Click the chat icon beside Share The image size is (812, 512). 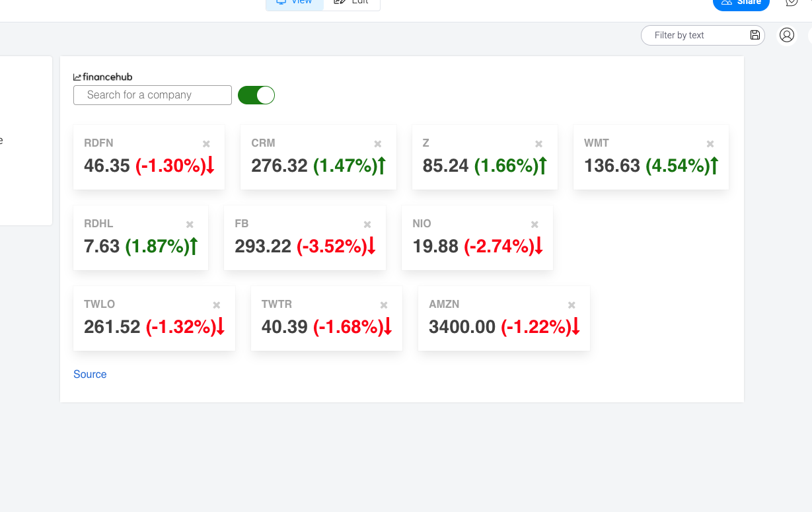792,3
